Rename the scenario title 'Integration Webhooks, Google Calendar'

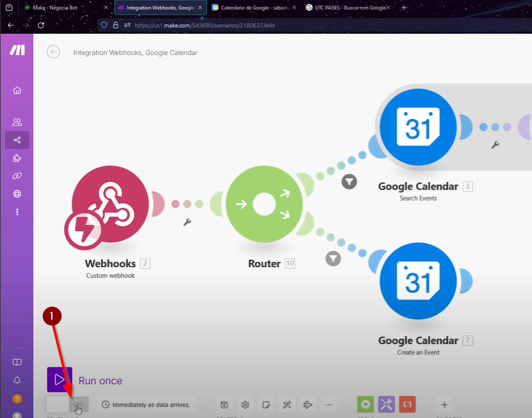(x=136, y=52)
